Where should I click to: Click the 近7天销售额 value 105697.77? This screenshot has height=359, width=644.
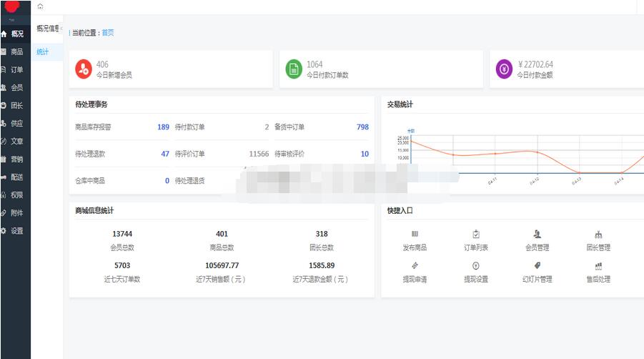pyautogui.click(x=222, y=265)
